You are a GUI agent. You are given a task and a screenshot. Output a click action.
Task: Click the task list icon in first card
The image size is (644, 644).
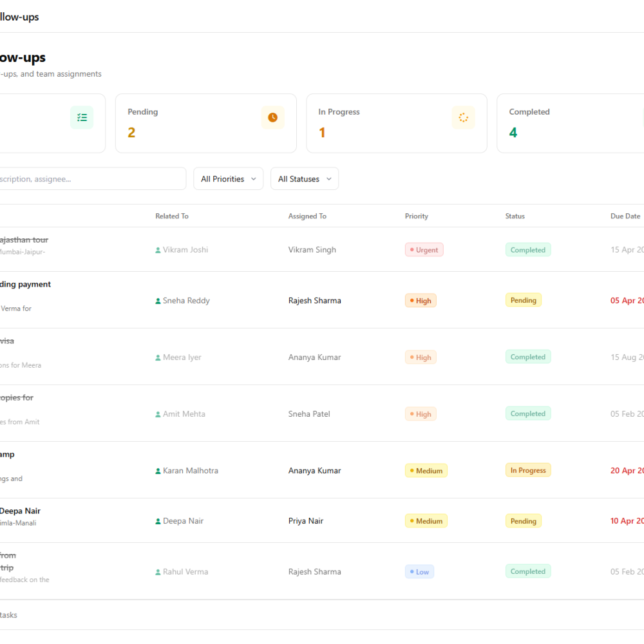(x=82, y=117)
